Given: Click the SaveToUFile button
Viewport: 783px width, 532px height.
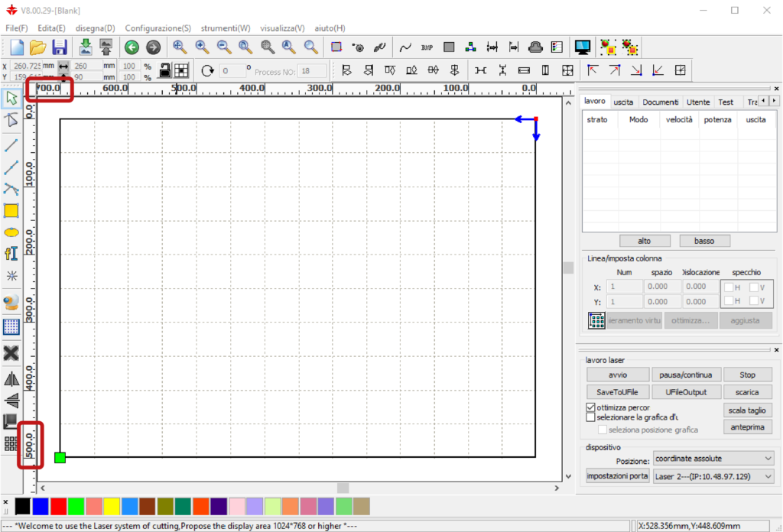Looking at the screenshot, I should tap(617, 392).
